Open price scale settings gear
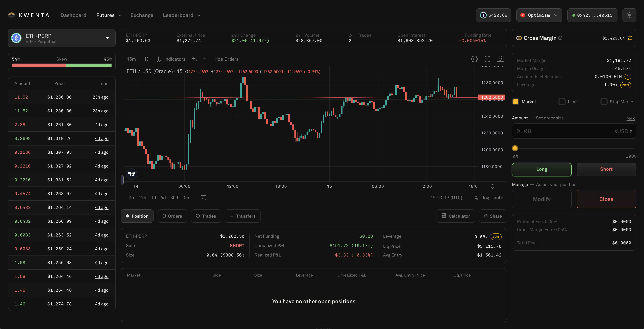The height and width of the screenshot is (329, 644). click(492, 186)
